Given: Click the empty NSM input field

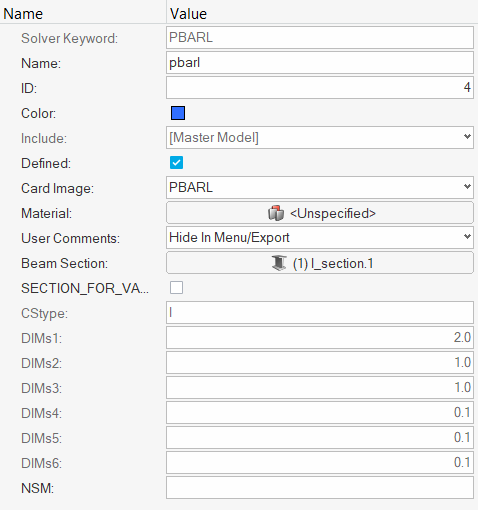Looking at the screenshot, I should point(320,488).
